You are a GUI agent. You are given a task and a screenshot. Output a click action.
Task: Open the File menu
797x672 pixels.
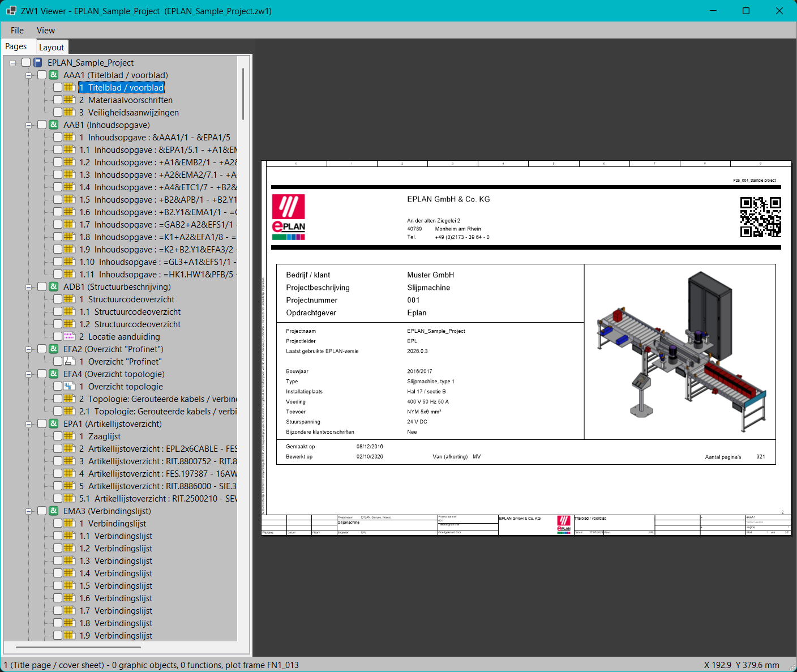[17, 31]
